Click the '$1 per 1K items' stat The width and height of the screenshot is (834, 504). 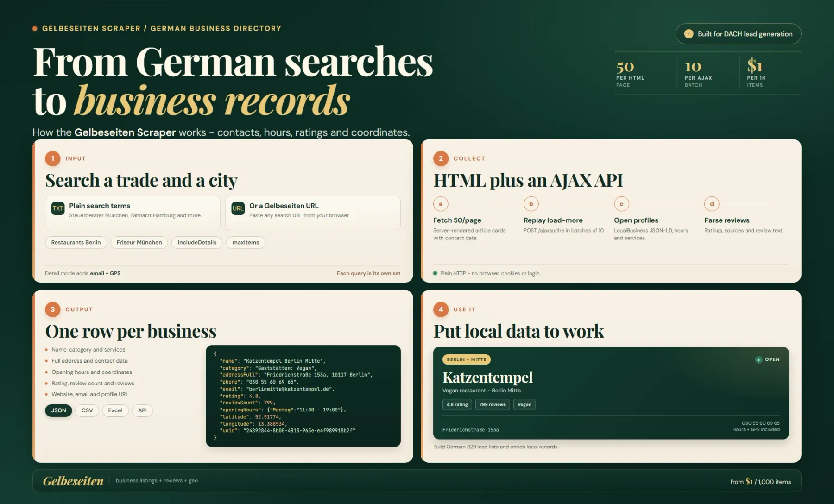click(756, 73)
